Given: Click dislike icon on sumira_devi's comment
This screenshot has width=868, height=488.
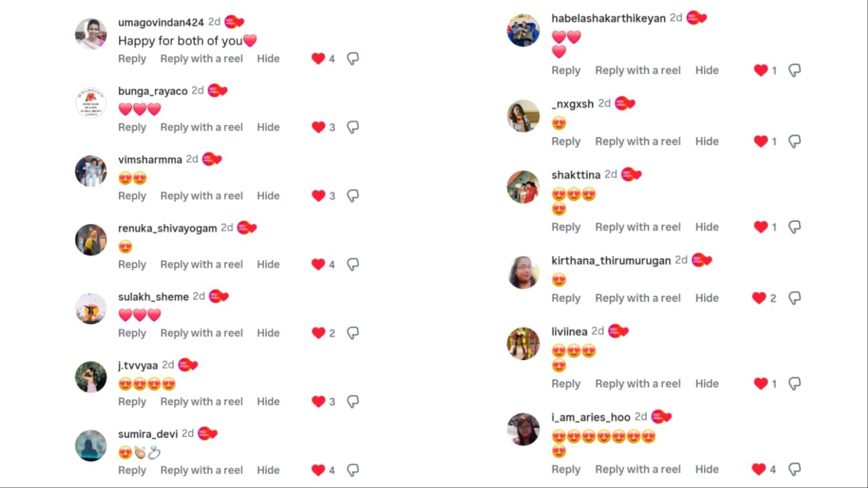Looking at the screenshot, I should (x=353, y=470).
